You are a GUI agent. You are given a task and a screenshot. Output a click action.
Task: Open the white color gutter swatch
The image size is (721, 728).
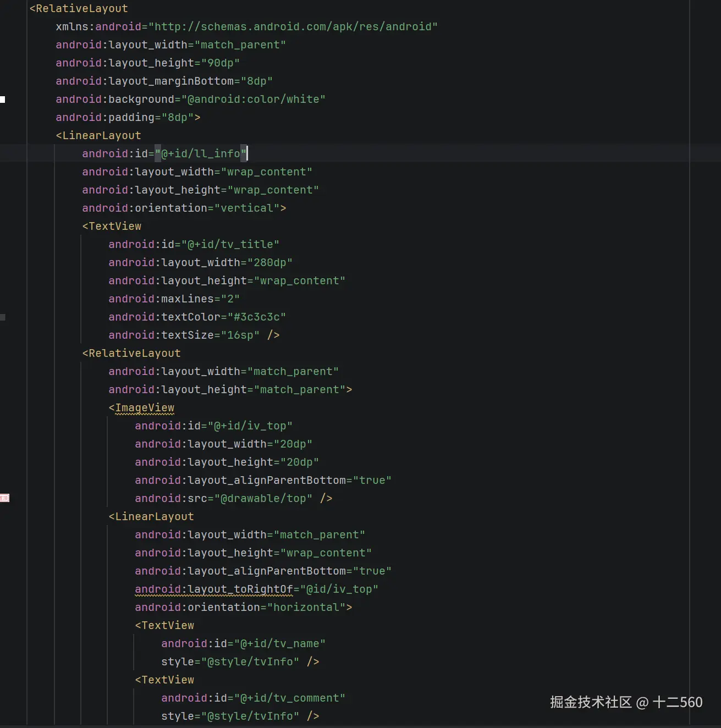tap(3, 100)
